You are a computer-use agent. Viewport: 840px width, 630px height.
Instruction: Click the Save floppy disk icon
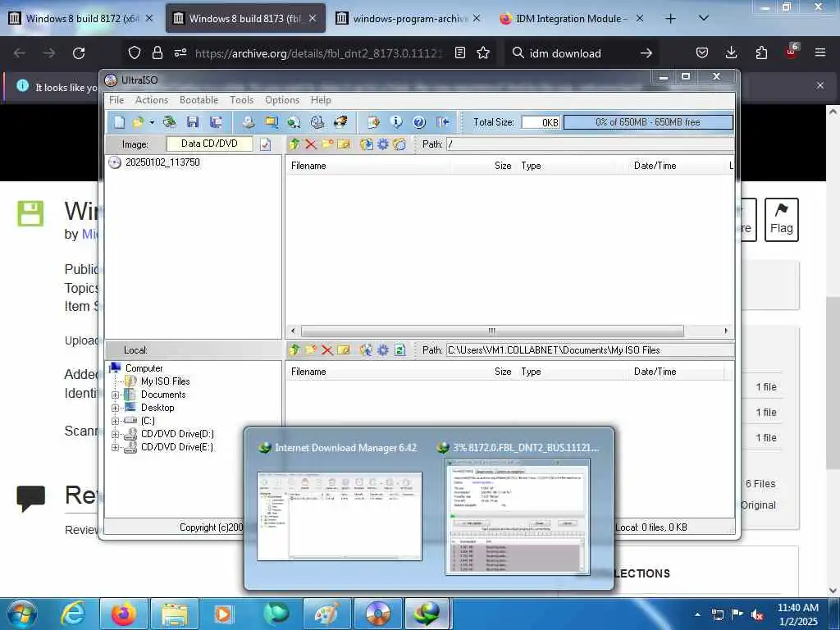(193, 122)
